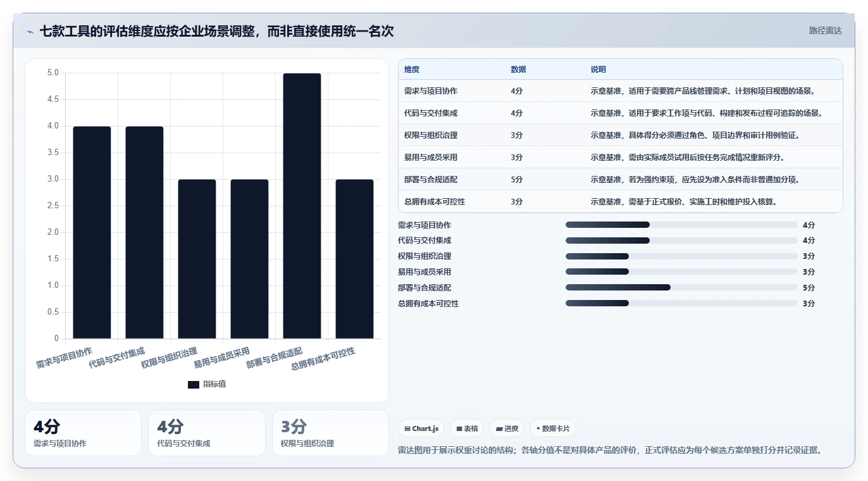Click the 总拥有成本可控性 x-axis label
The image size is (868, 481).
[323, 359]
